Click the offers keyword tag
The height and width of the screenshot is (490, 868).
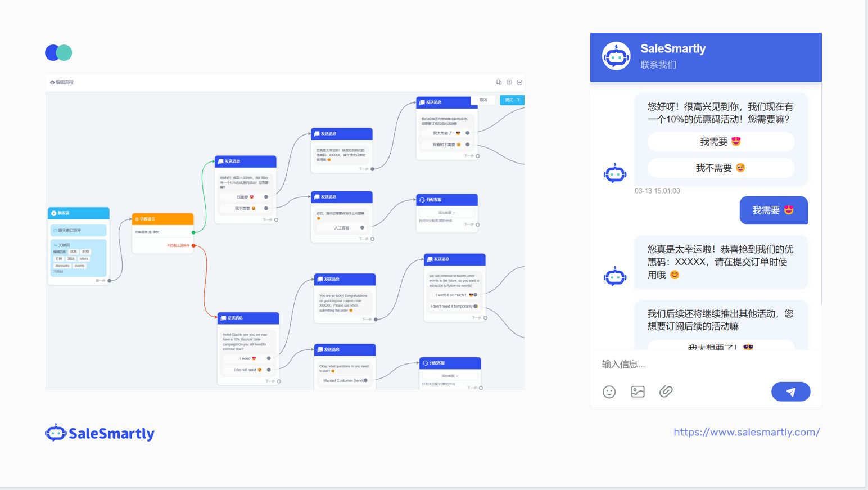point(84,259)
